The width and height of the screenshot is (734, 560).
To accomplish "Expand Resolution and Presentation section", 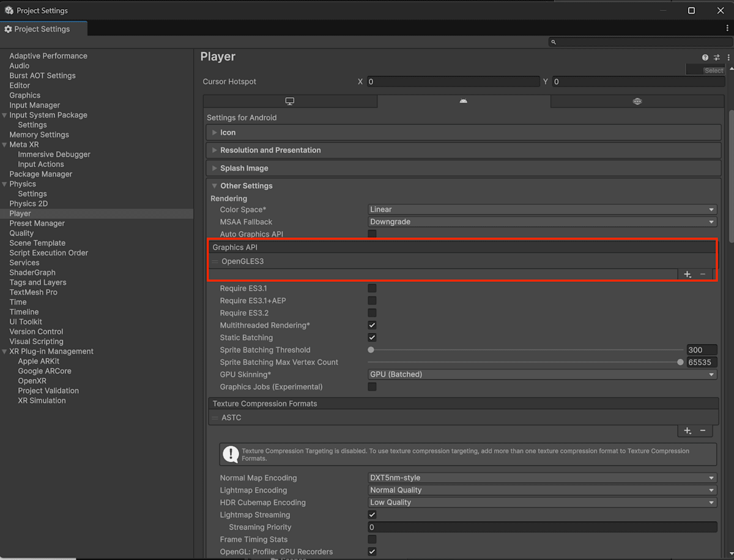I will coord(464,150).
